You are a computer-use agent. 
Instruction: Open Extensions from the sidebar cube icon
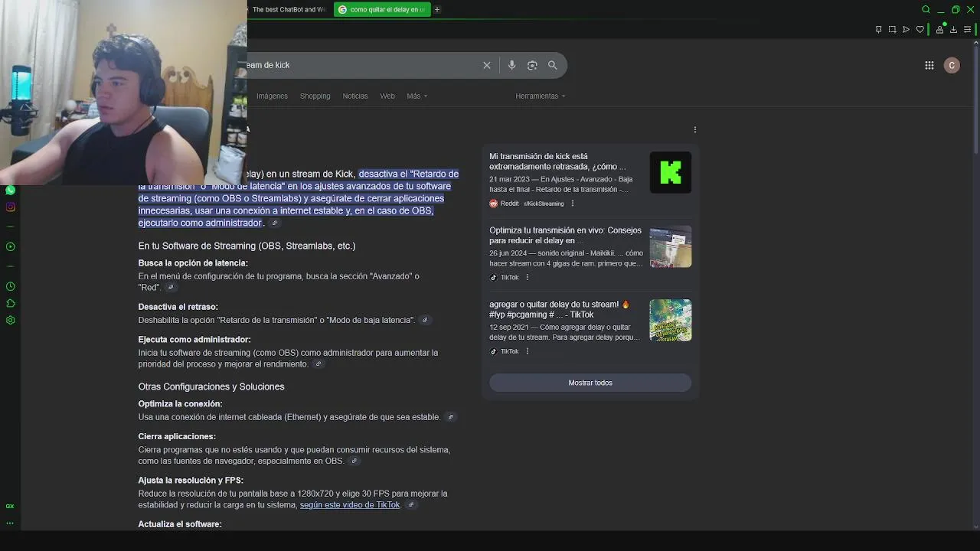click(x=10, y=303)
